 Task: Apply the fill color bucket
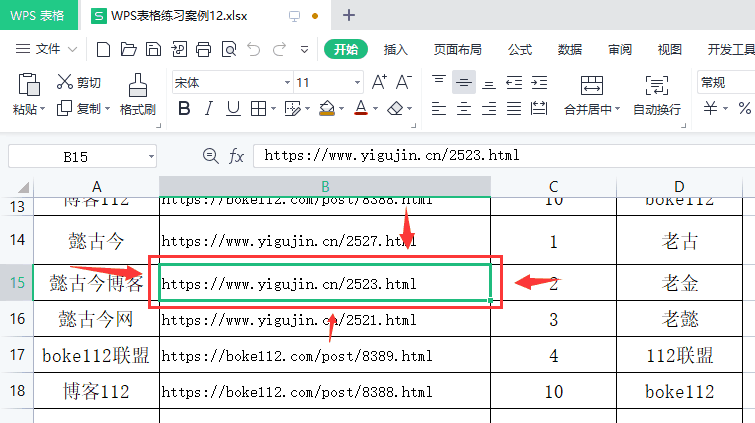click(x=327, y=108)
